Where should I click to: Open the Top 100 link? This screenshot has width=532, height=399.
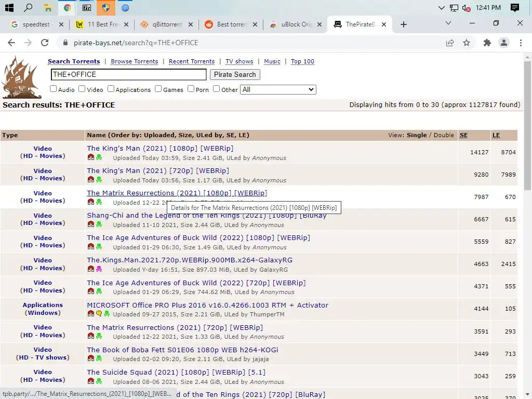[x=303, y=61]
